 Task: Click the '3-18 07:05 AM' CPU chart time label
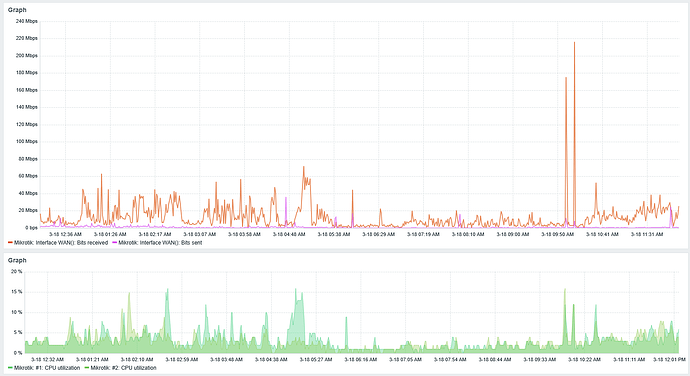pyautogui.click(x=405, y=359)
